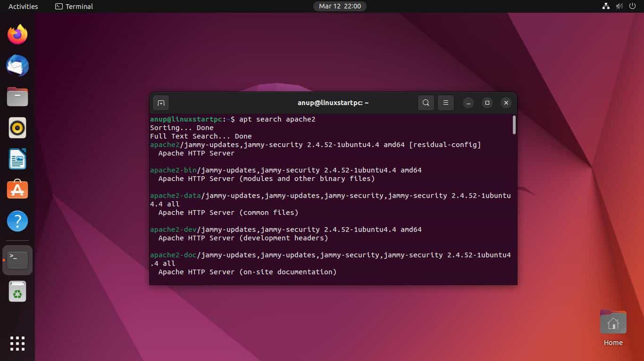Click the apache2-data package name
Screen dimensions: 644x361
pos(176,196)
